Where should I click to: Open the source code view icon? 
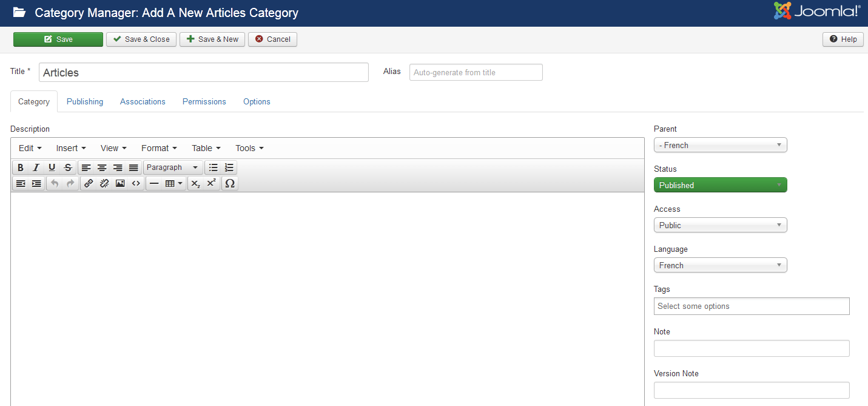point(136,183)
